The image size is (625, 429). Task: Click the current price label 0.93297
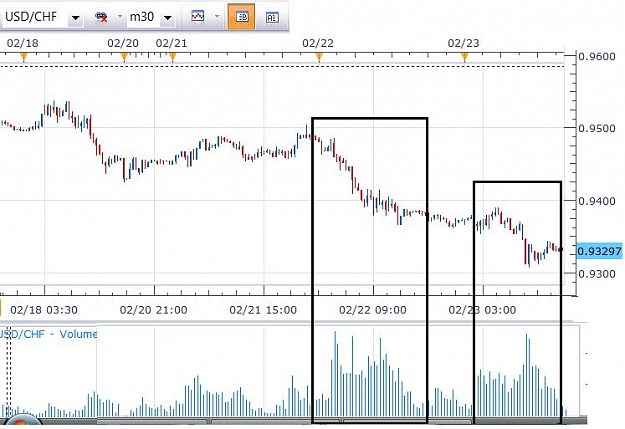coord(599,252)
